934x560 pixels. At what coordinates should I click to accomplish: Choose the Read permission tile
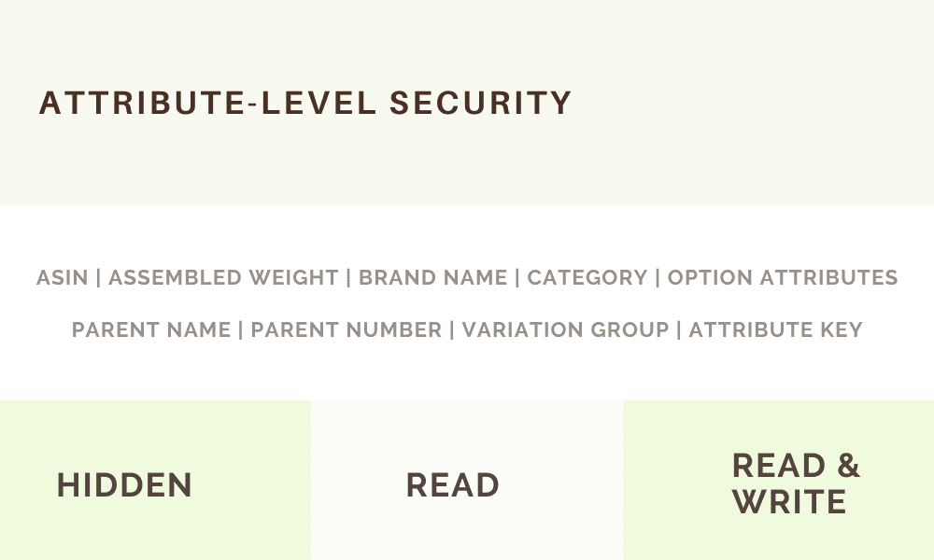467,481
